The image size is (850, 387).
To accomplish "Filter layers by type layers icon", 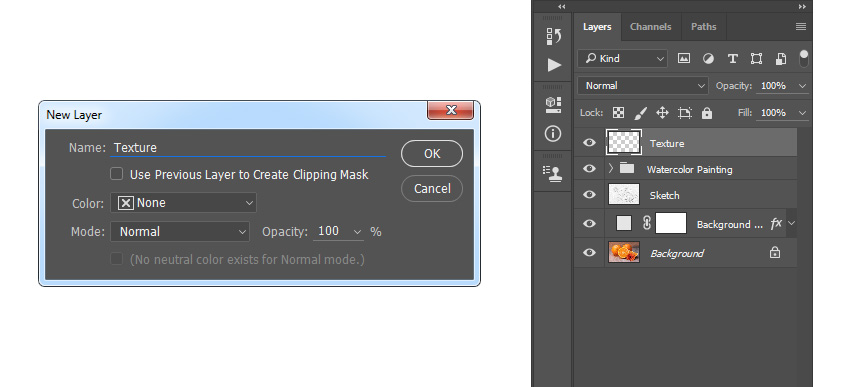I will click(732, 59).
